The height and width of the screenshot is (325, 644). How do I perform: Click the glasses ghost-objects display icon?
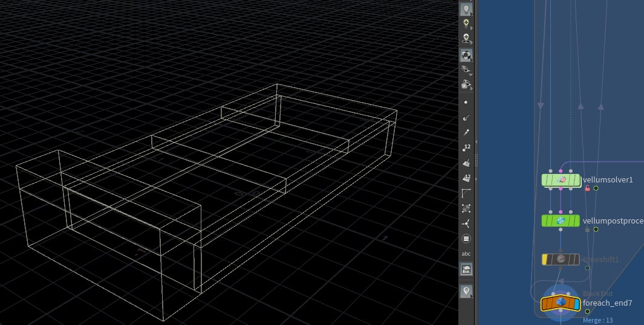click(466, 69)
